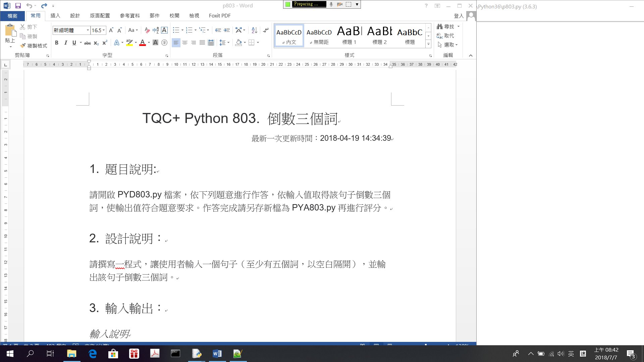Apply paragraph shading with the paint bucket
644x362 pixels.
click(x=238, y=43)
